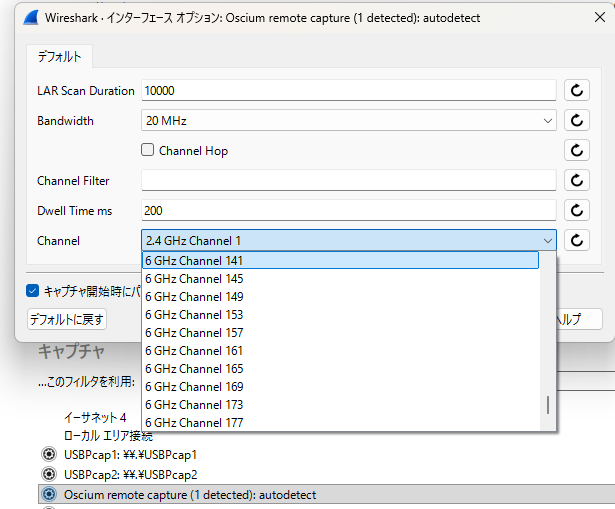Select the イーサネット 4 interface

[95, 417]
